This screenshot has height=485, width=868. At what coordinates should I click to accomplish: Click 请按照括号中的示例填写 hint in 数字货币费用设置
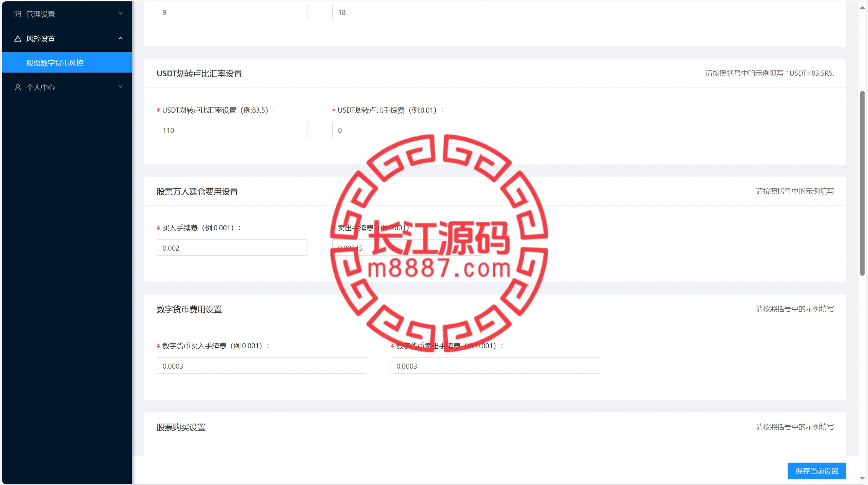[794, 309]
